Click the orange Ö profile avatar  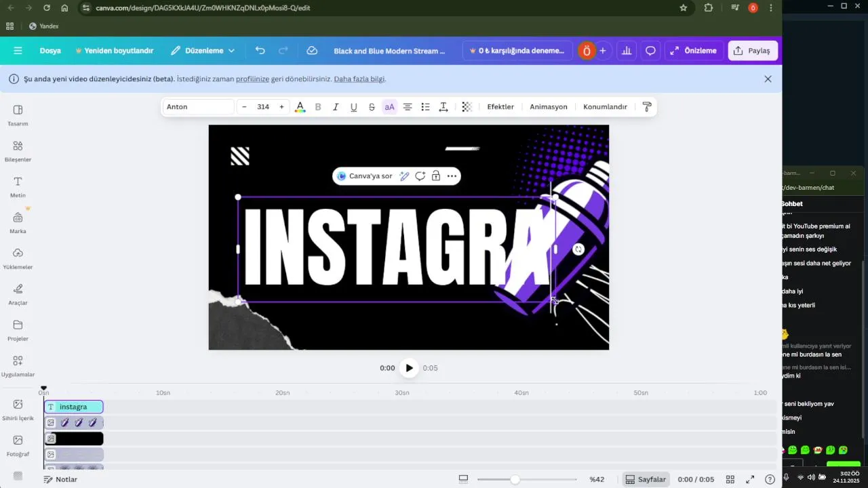(x=587, y=51)
